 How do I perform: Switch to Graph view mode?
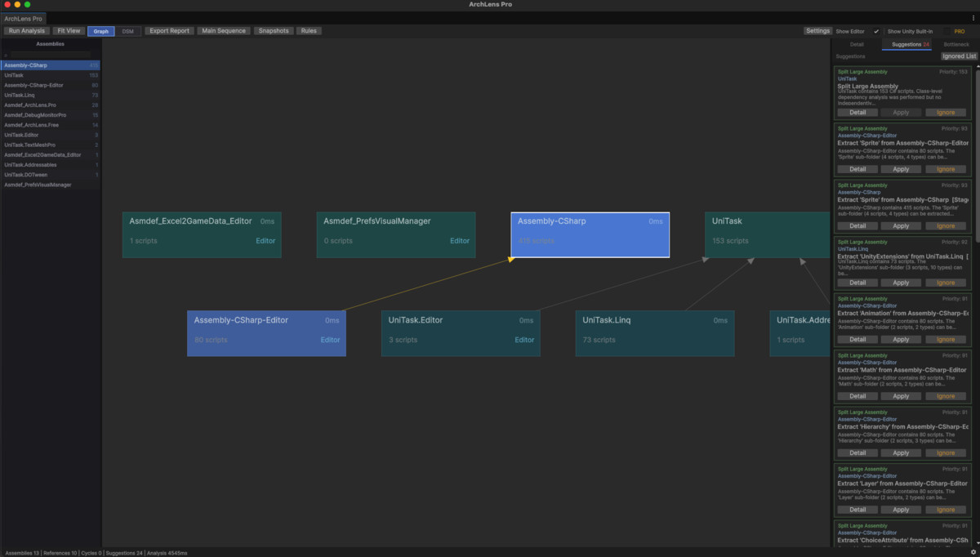100,31
